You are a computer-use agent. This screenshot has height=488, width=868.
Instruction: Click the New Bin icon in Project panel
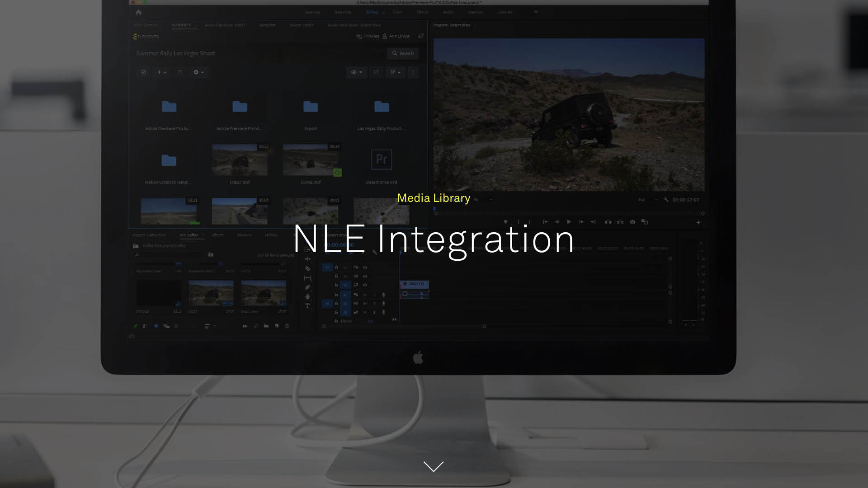click(x=266, y=326)
